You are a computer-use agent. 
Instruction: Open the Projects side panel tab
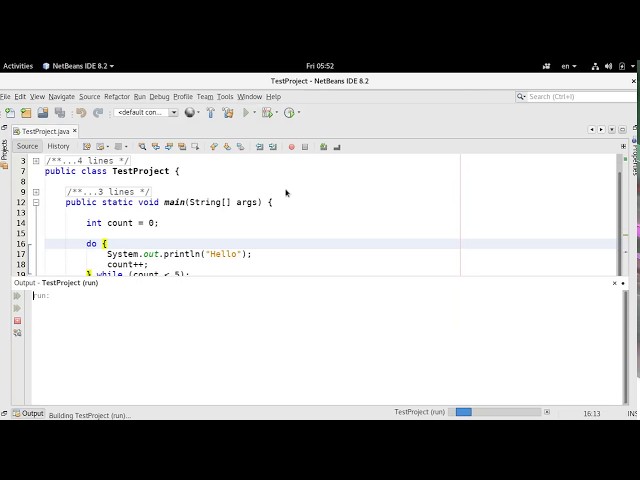(4, 154)
